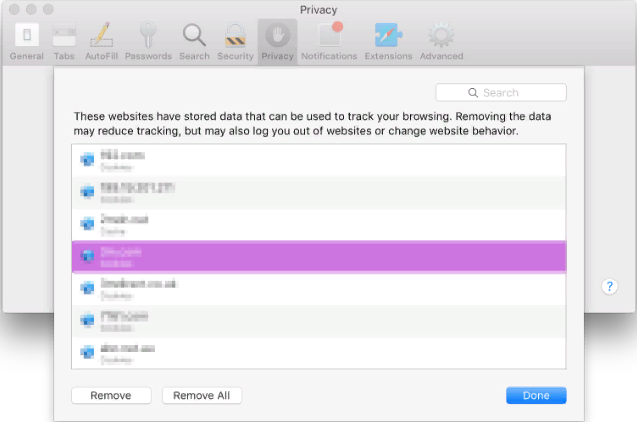This screenshot has width=637, height=422.
Task: Open AutoFill preferences with the pencil icon
Action: (x=102, y=41)
